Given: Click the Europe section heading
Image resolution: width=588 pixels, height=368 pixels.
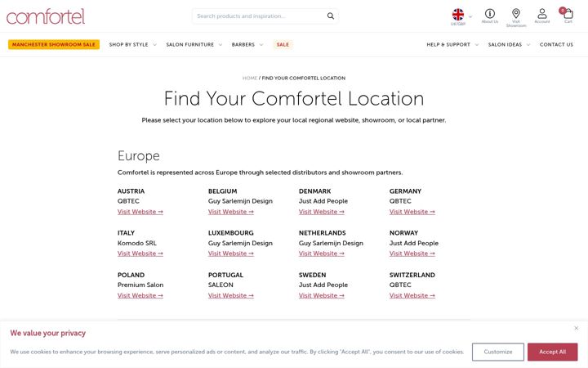Looking at the screenshot, I should [x=139, y=156].
